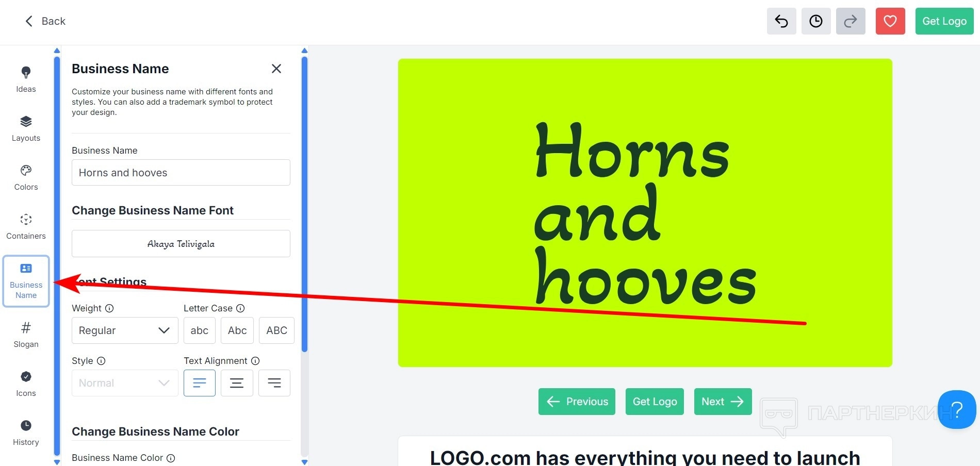This screenshot has height=466, width=980.
Task: Click the redo arrow button
Action: click(x=851, y=21)
